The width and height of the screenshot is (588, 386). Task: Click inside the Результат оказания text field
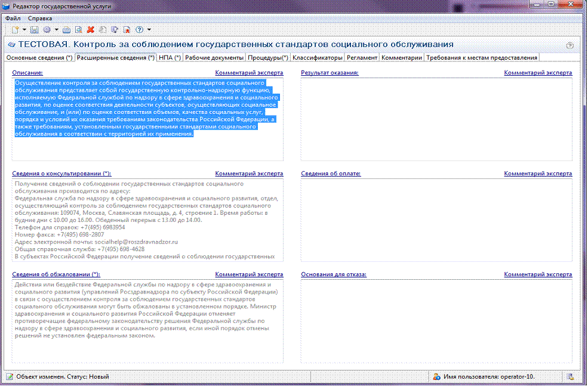pyautogui.click(x=436, y=119)
